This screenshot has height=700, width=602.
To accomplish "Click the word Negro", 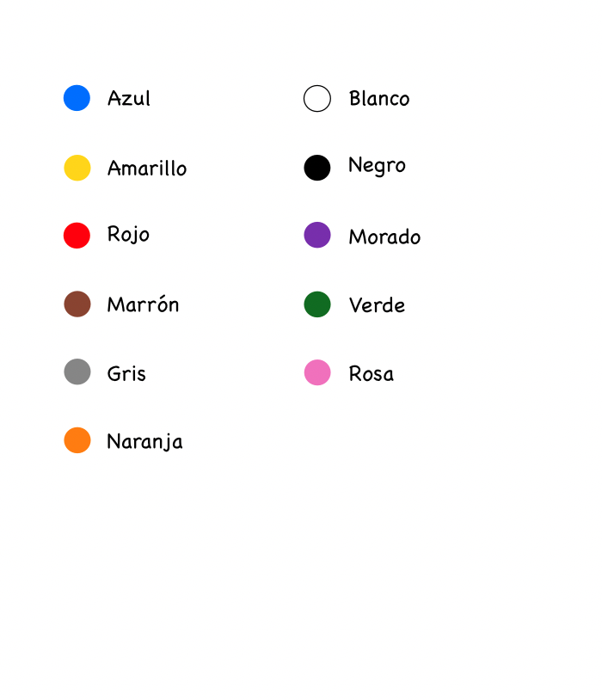I will (x=377, y=166).
